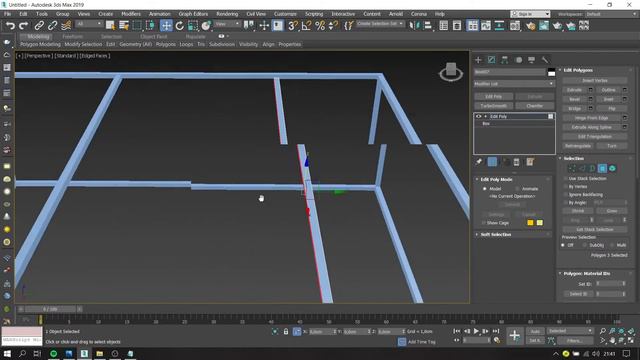Viewport: 640px width, 360px height.
Task: Switch to the Freeform ribbon tab
Action: [x=72, y=36]
